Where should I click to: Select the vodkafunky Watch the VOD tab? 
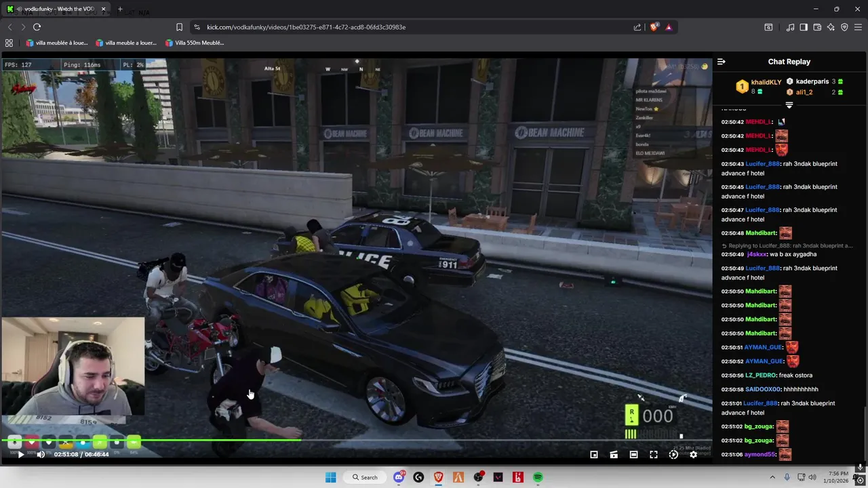(x=56, y=9)
